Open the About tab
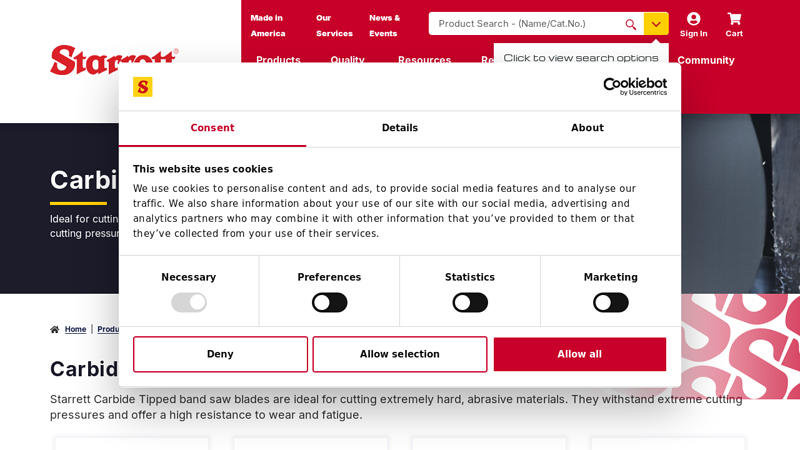This screenshot has height=450, width=800. tap(587, 128)
